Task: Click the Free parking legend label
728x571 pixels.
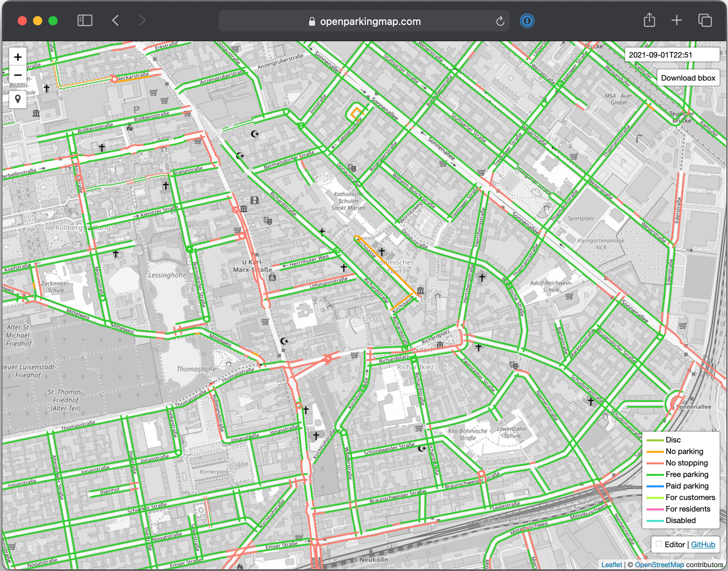Action: tap(687, 474)
